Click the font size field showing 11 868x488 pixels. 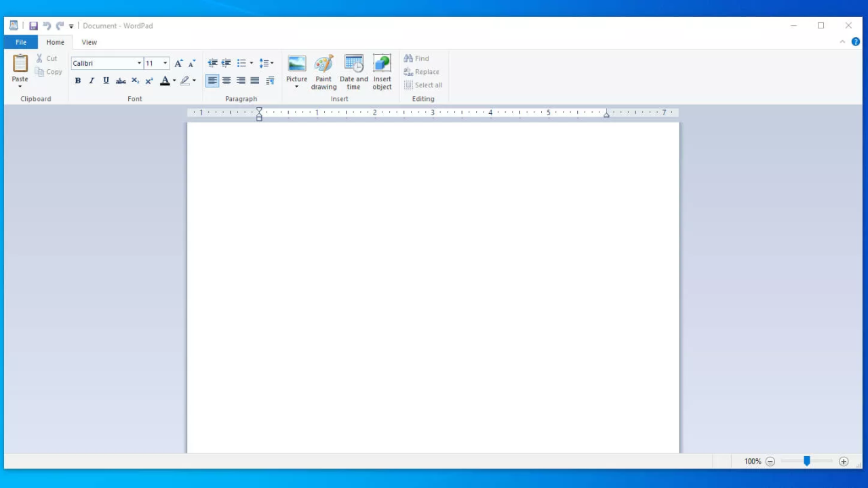[x=153, y=63]
